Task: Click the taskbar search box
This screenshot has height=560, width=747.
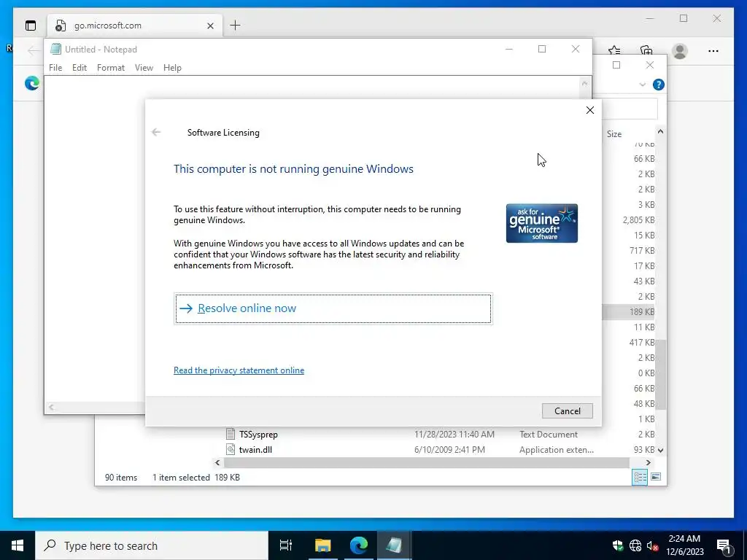Action: [x=152, y=545]
